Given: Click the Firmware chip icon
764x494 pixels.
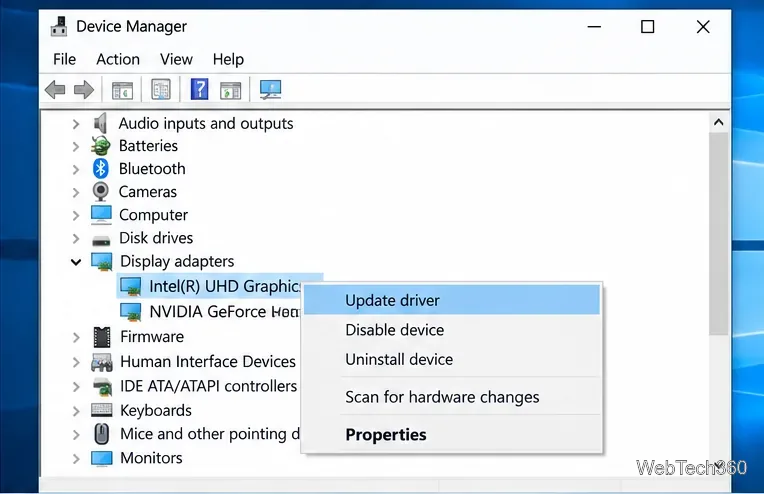Looking at the screenshot, I should pos(102,337).
